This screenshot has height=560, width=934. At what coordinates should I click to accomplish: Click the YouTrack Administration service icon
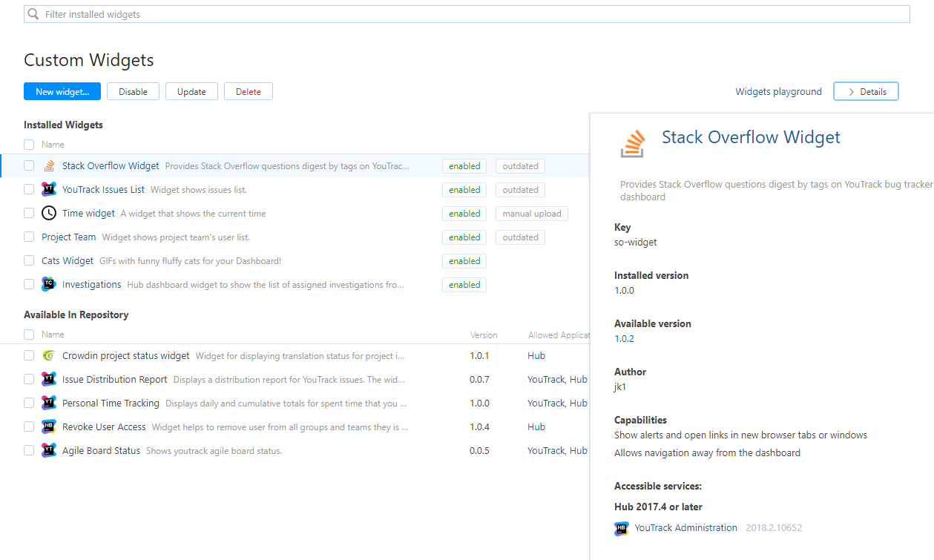622,528
